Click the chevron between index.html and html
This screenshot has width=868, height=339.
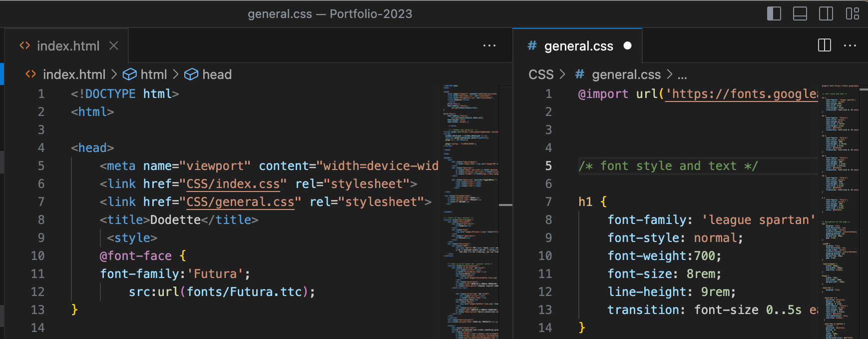[x=114, y=74]
